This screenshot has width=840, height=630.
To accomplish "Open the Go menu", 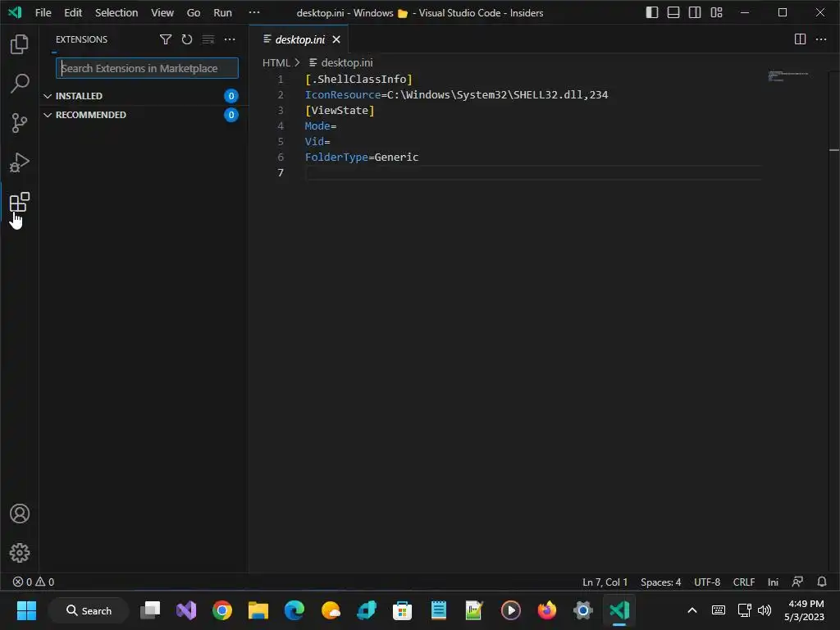I will (194, 12).
